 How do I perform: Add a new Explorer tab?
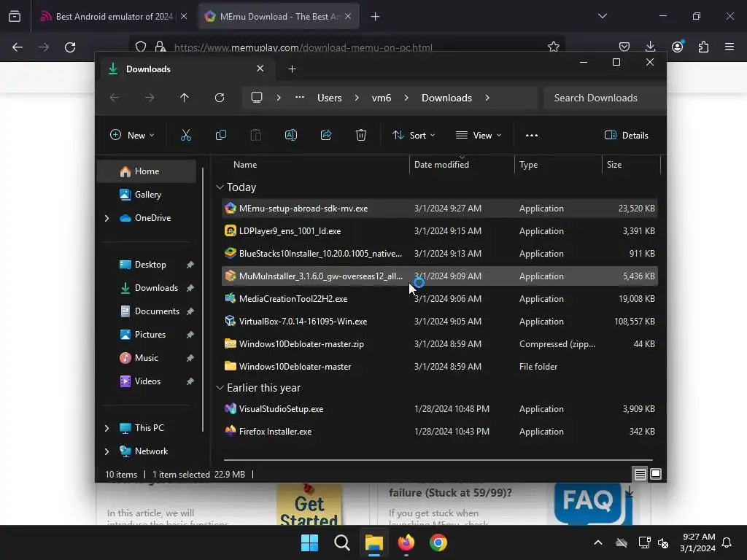292,69
